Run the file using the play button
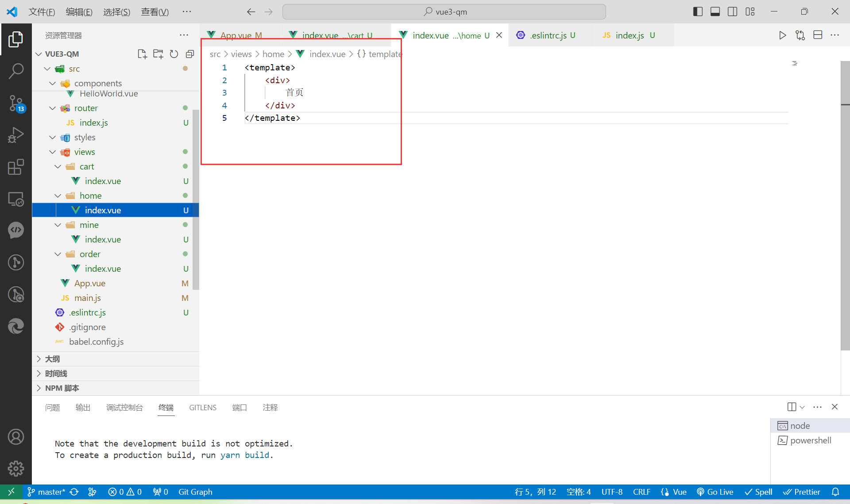The width and height of the screenshot is (850, 504). pos(782,35)
